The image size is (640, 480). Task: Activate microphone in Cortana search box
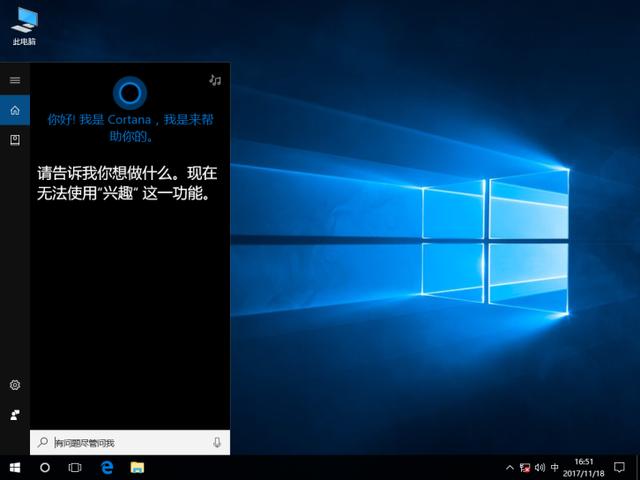click(x=217, y=443)
